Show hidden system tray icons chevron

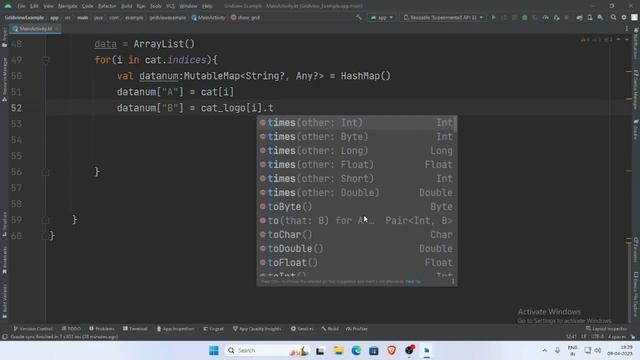click(544, 351)
